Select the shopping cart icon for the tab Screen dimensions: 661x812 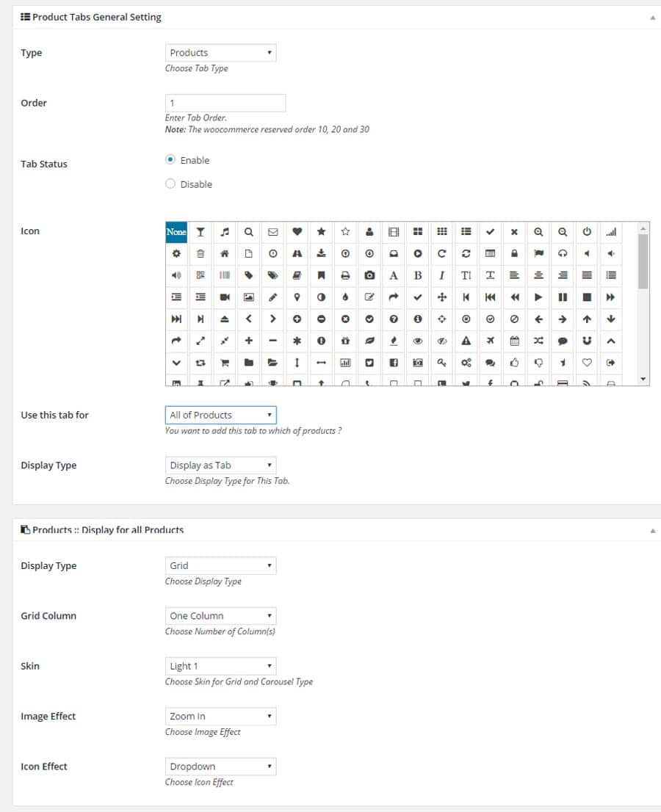point(224,363)
